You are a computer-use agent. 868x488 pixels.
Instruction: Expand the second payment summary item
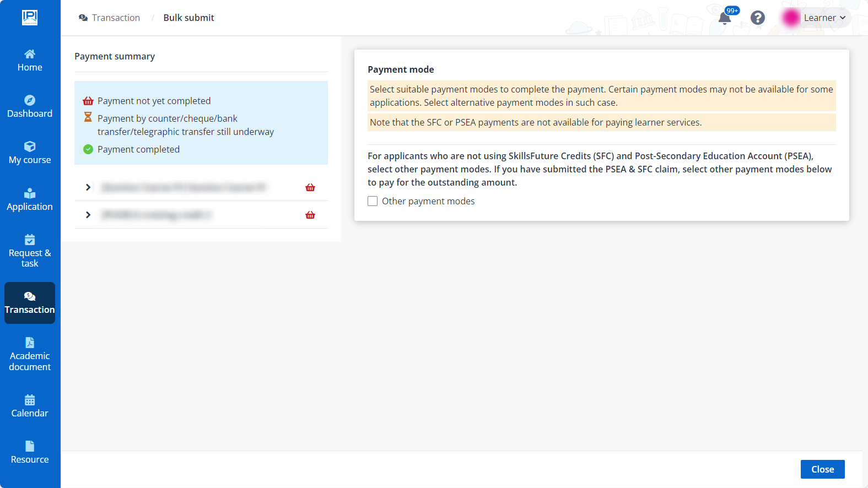88,215
